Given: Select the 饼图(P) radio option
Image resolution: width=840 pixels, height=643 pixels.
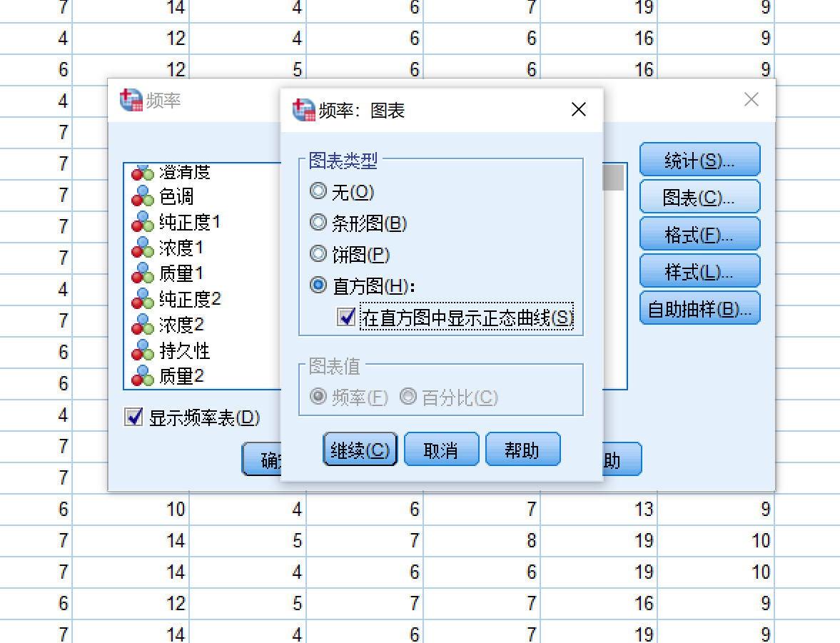Looking at the screenshot, I should (x=318, y=253).
